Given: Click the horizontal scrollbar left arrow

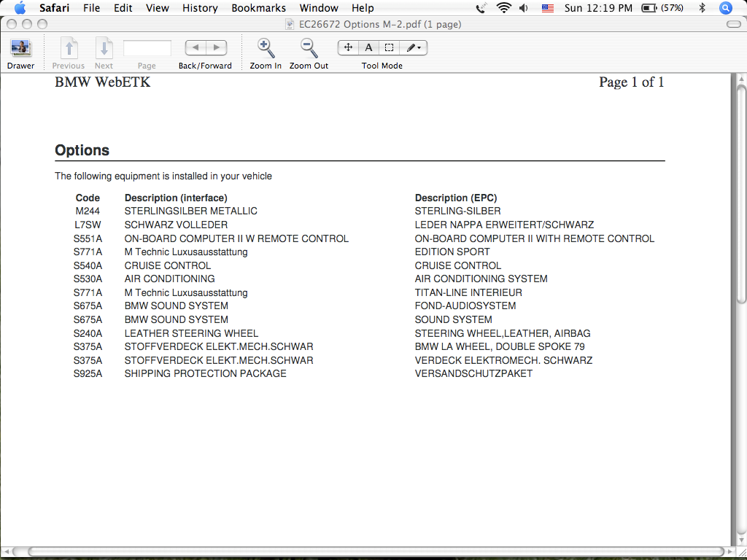Looking at the screenshot, I should coord(7,551).
